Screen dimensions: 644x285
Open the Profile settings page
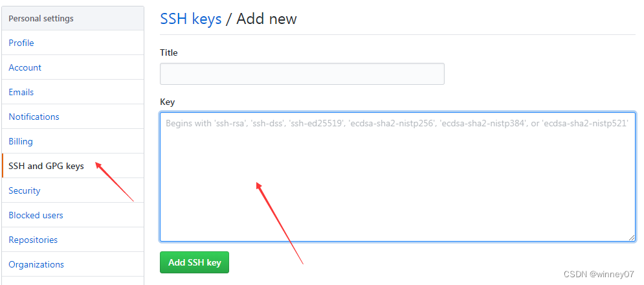coord(21,43)
